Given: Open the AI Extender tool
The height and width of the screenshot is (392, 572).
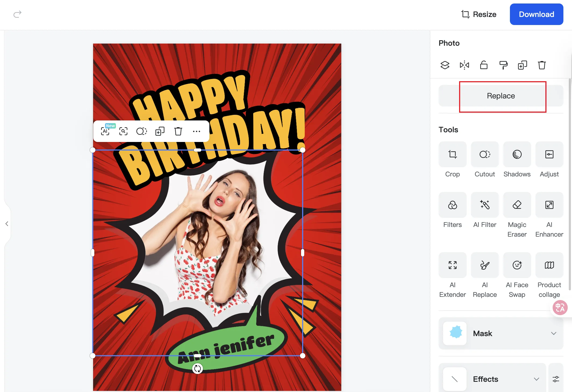Looking at the screenshot, I should 452,265.
